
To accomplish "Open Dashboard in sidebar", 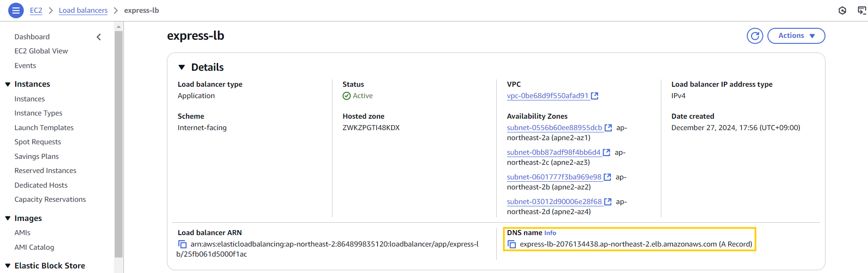I will pyautogui.click(x=32, y=37).
